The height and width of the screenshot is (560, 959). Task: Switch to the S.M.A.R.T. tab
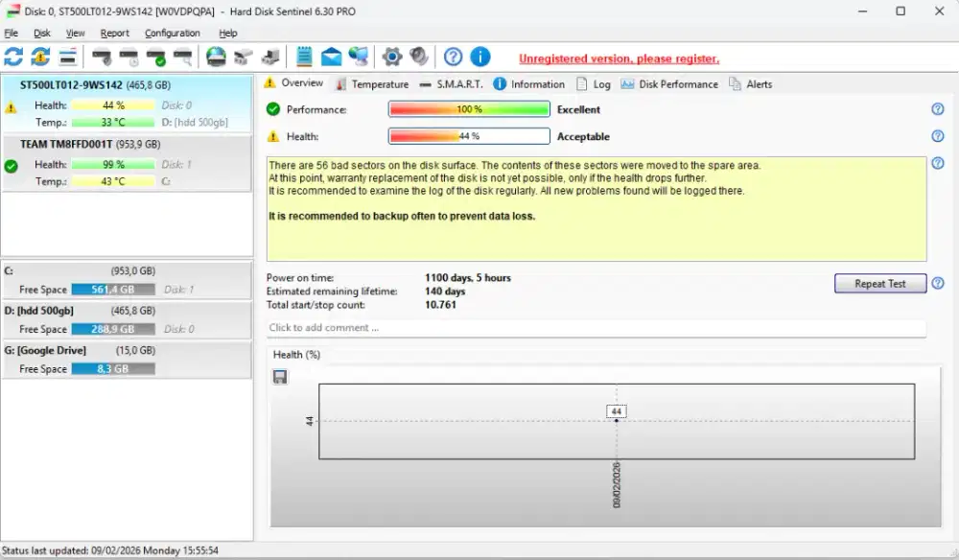451,84
